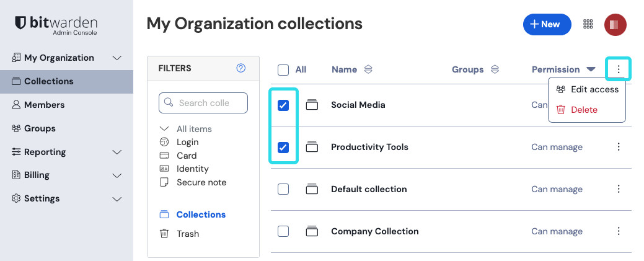Image resolution: width=644 pixels, height=261 pixels.
Task: Open options menu for Company Collection row
Action: point(618,231)
